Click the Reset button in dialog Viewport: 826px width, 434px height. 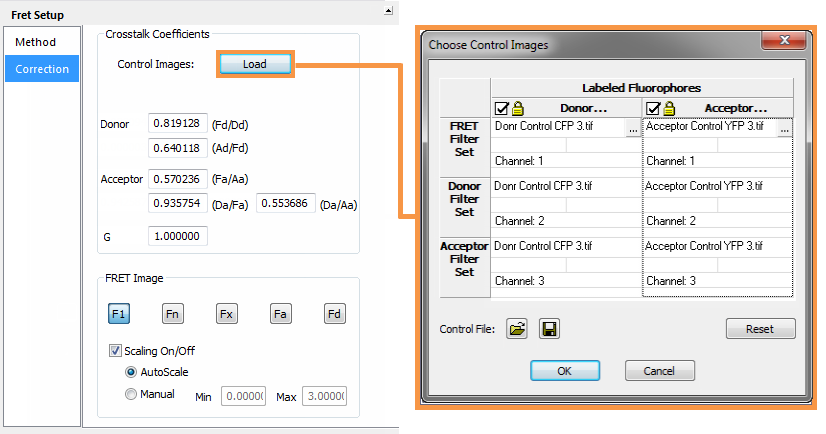point(760,329)
